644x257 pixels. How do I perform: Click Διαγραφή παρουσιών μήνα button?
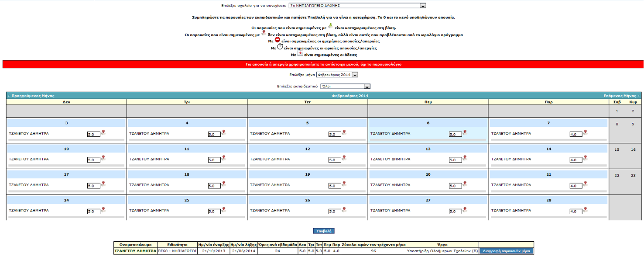(506, 251)
